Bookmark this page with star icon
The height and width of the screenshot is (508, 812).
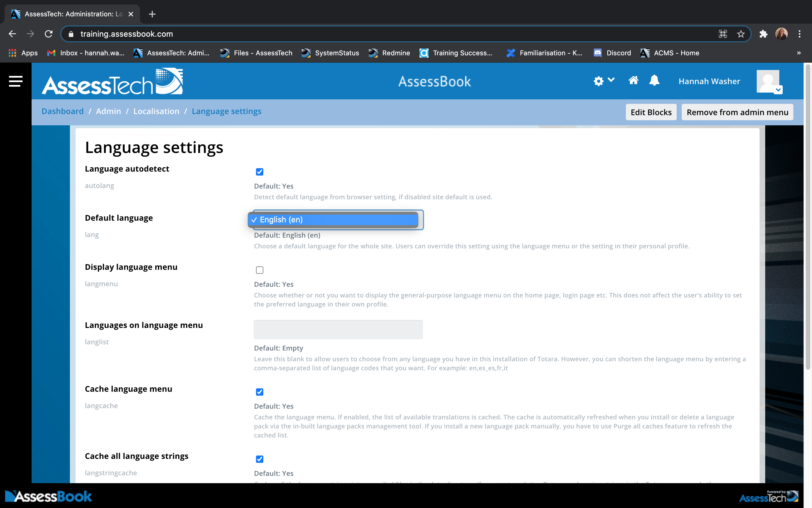[741, 34]
